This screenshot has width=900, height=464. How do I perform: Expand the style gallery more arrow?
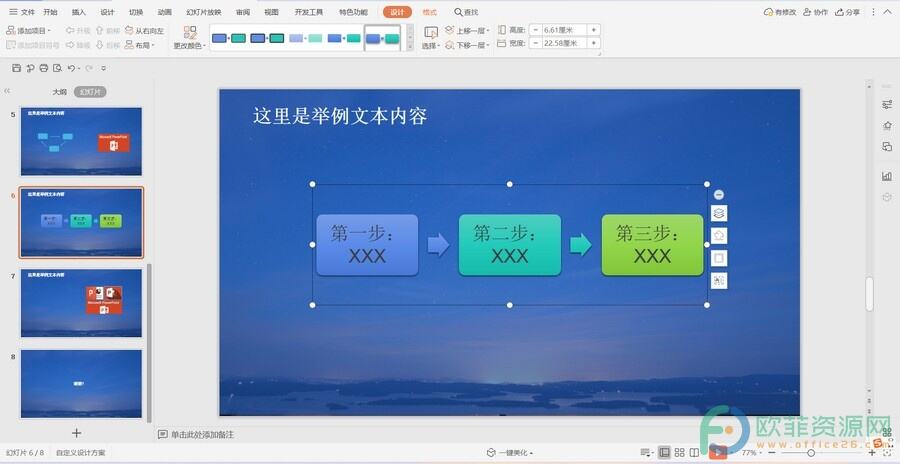(x=410, y=47)
